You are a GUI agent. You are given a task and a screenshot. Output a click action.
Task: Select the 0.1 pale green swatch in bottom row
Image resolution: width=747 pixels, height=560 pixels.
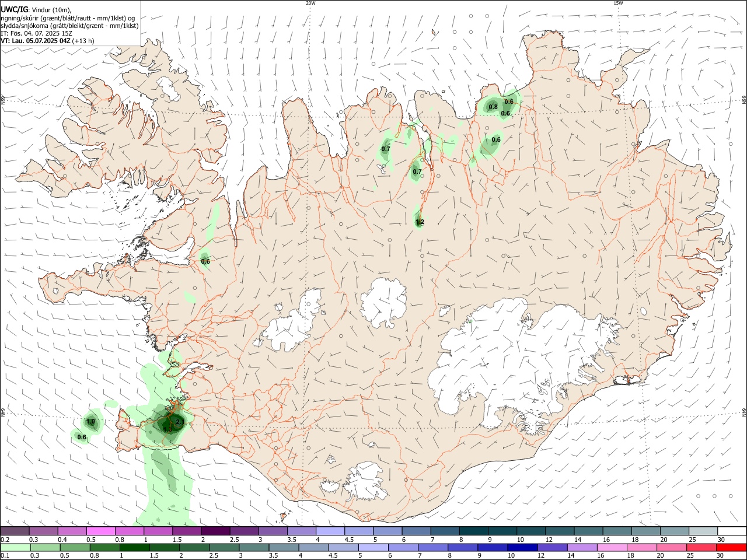[15, 548]
